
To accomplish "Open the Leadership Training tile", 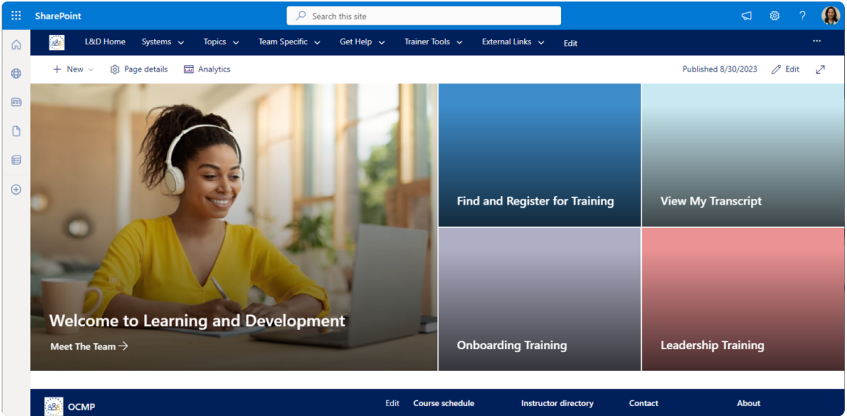I will coord(743,299).
